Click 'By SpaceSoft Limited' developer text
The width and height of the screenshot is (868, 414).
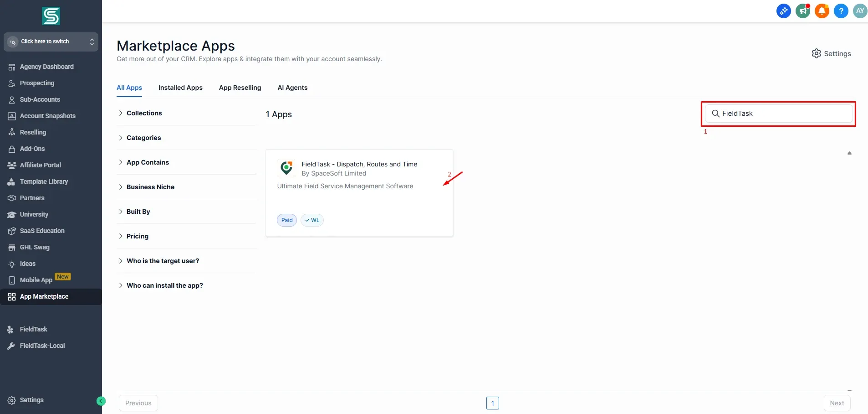(334, 174)
